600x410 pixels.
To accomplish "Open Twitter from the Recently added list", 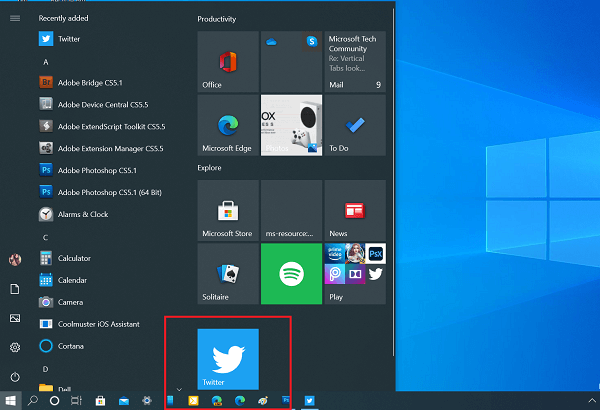I will point(59,39).
